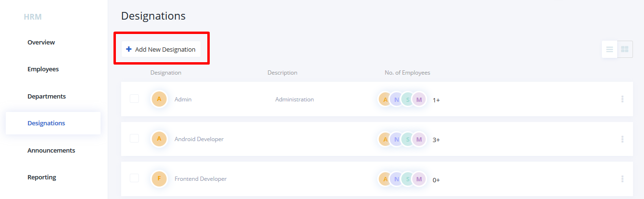
Task: Click the Designations page heading
Action: [x=153, y=16]
